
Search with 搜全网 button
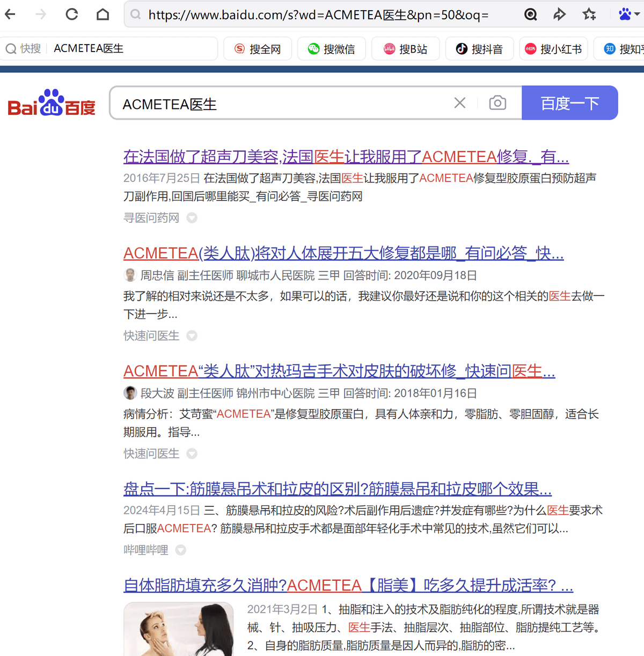coord(258,49)
